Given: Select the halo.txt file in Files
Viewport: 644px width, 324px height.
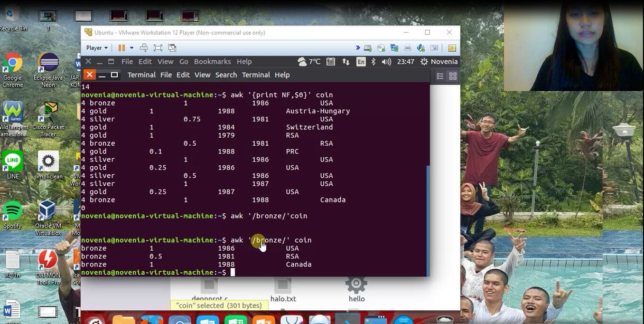Looking at the screenshot, I should 283,291.
